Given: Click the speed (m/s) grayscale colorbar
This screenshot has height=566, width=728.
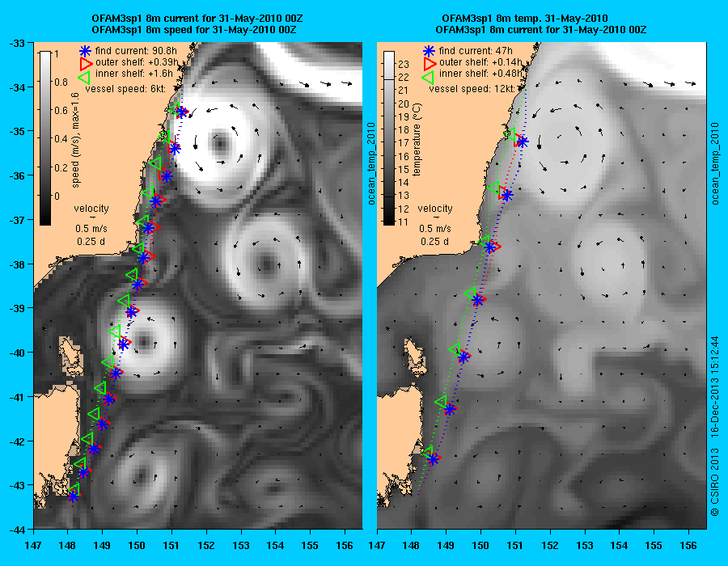Looking at the screenshot, I should coord(45,138).
